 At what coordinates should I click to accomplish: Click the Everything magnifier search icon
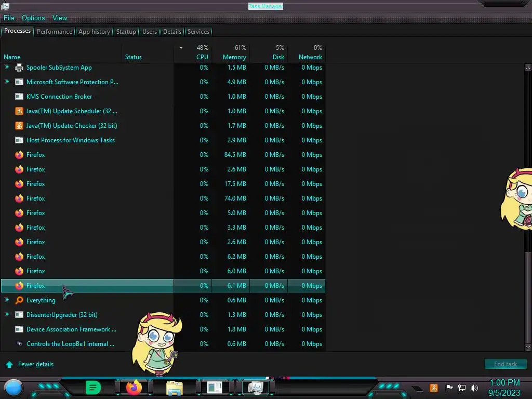pos(19,300)
